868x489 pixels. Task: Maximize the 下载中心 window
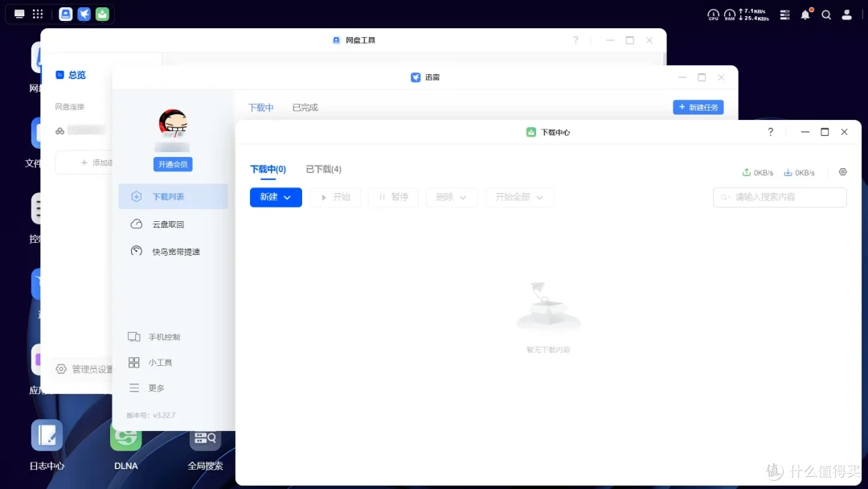[825, 132]
